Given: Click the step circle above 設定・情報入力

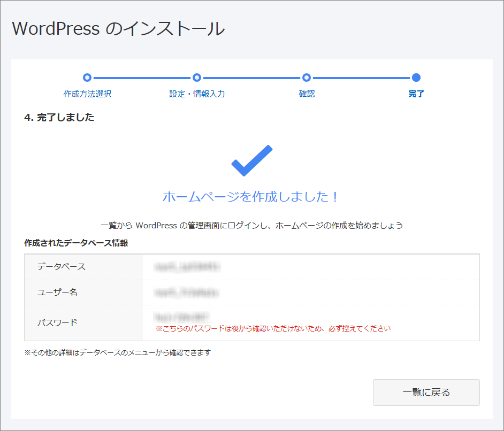Looking at the screenshot, I should point(197,78).
